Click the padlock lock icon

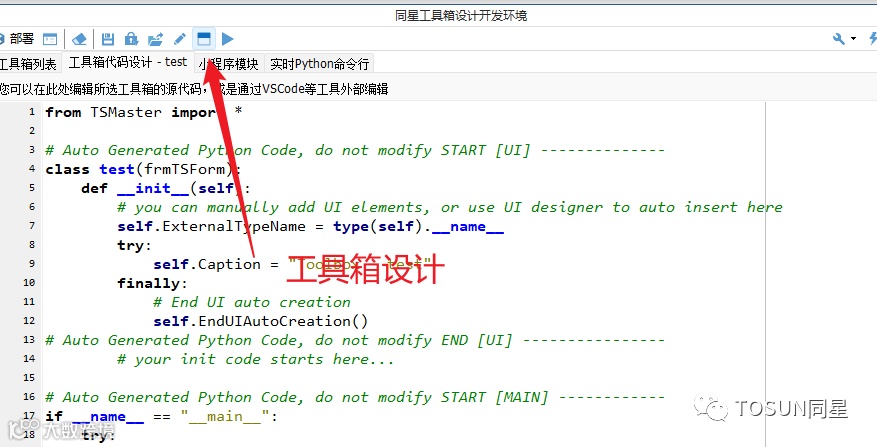point(131,39)
